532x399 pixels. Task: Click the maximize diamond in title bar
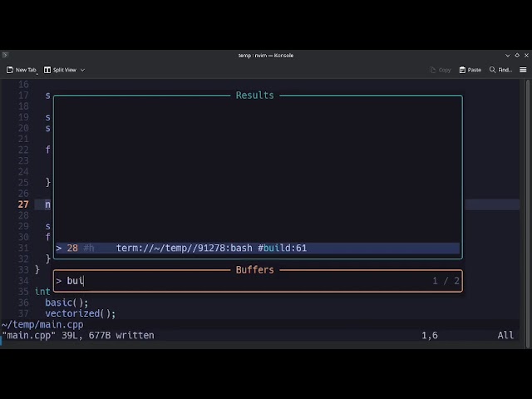(517, 56)
